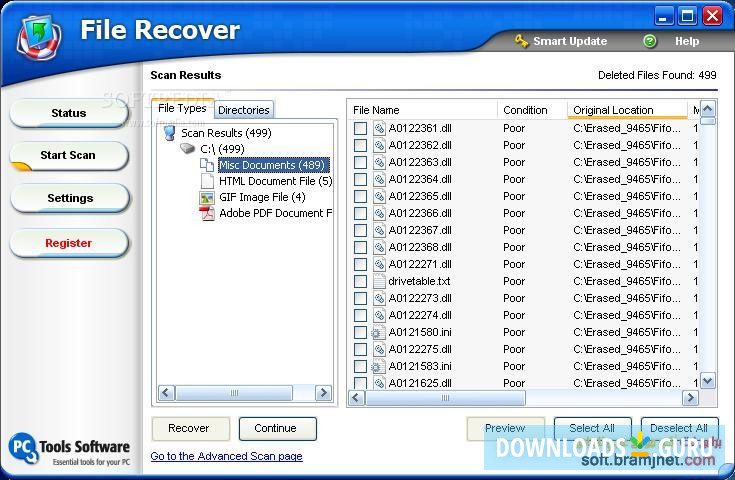The height and width of the screenshot is (480, 735).
Task: Check the box for A0122361.dll
Action: point(360,128)
